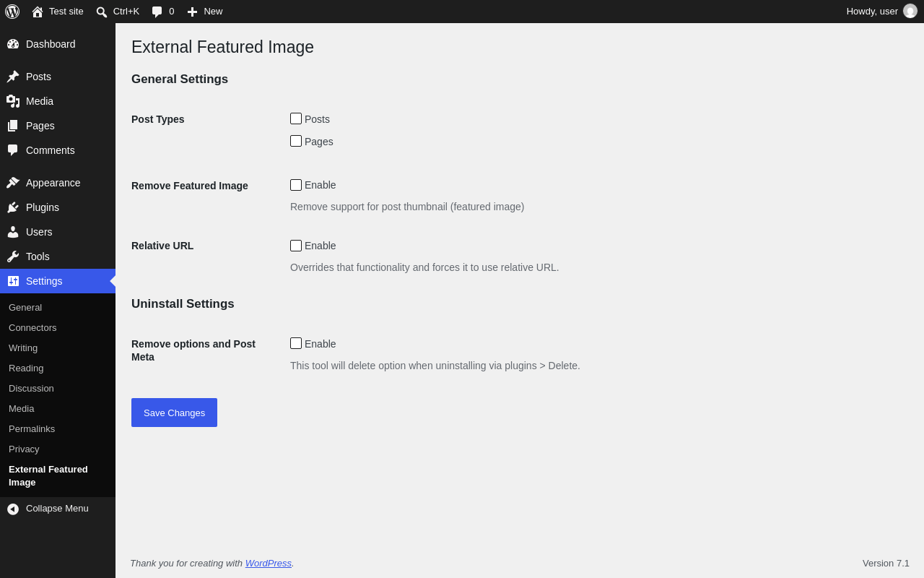Open the user avatar in admin bar
This screenshot has height=578, width=924.
(910, 11)
